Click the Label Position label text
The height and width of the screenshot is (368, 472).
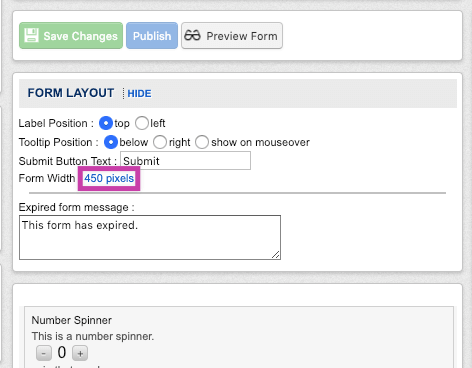coord(56,123)
